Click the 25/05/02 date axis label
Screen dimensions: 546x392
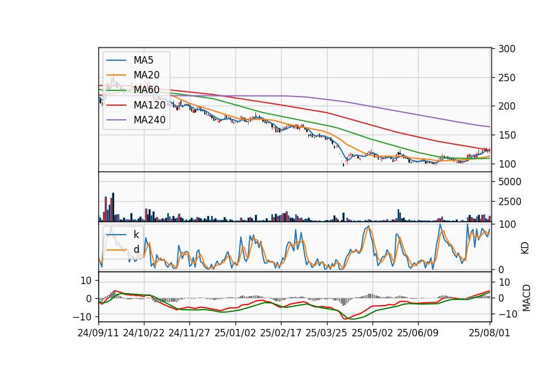tap(372, 333)
